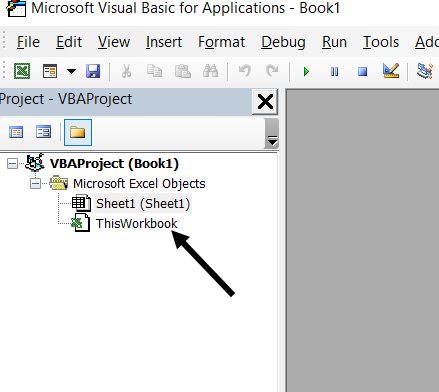Select Sheet1 (Sheet1) in project tree
439x392 pixels.
(x=143, y=203)
